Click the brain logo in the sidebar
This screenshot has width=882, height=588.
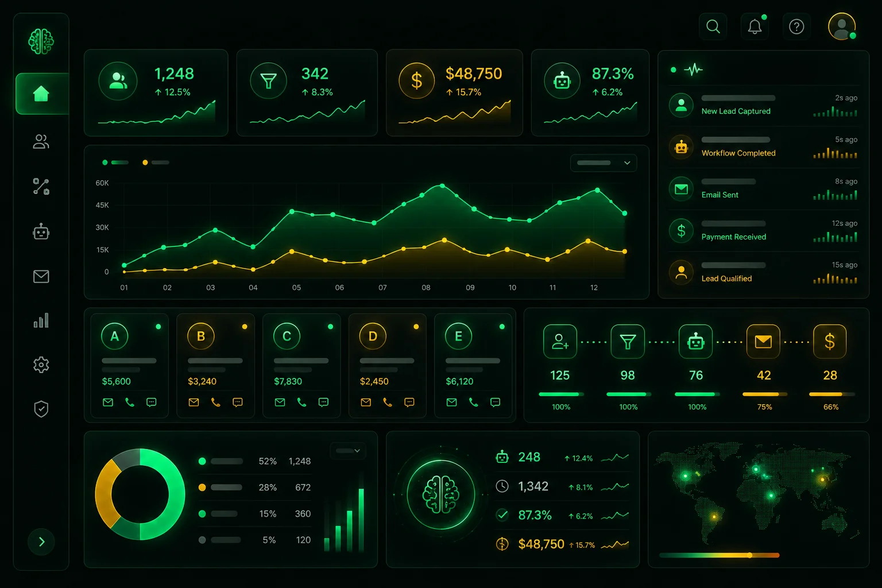(41, 41)
